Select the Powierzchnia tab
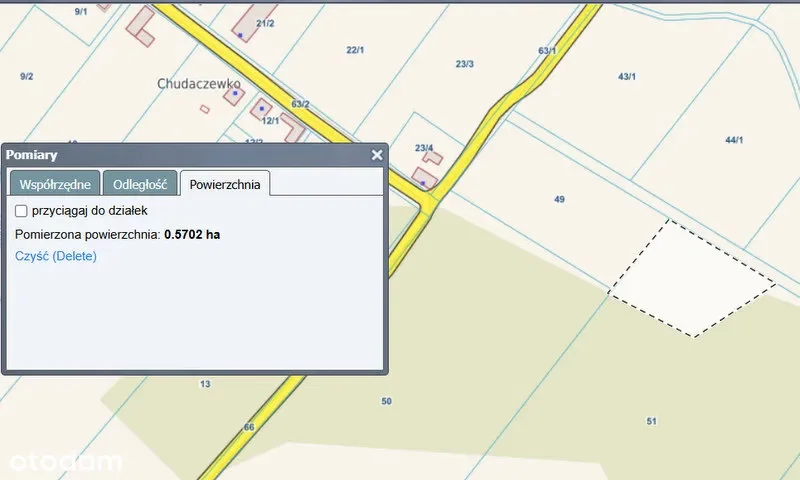800x480 pixels. pos(225,184)
